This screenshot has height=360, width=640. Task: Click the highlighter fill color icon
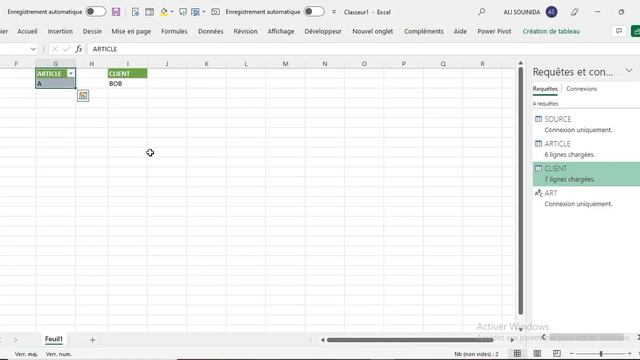[164, 12]
